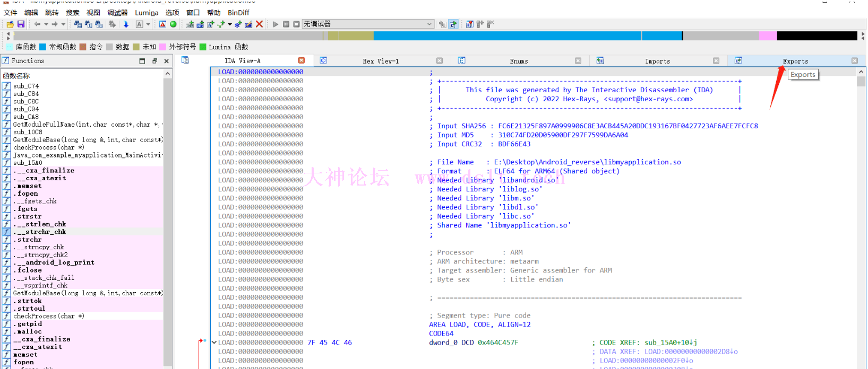Switch to the Hex View-1 tab
Screen dimensions: 868x369
(380, 61)
